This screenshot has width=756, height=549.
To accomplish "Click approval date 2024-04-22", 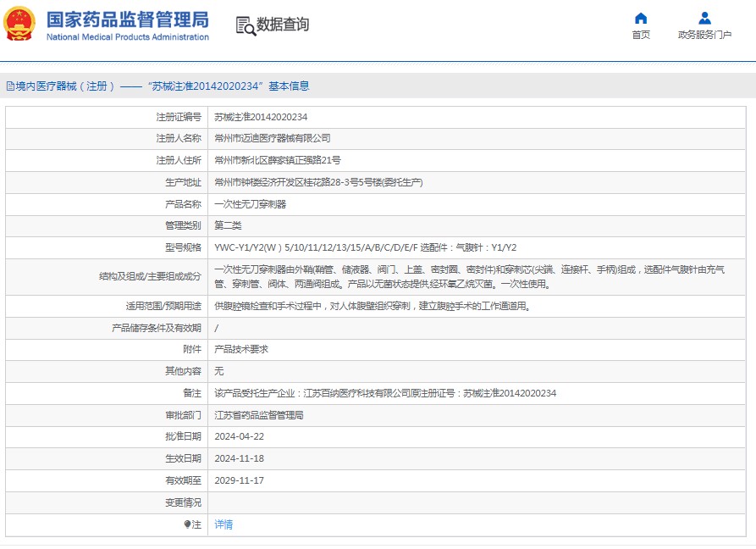I will point(239,436).
